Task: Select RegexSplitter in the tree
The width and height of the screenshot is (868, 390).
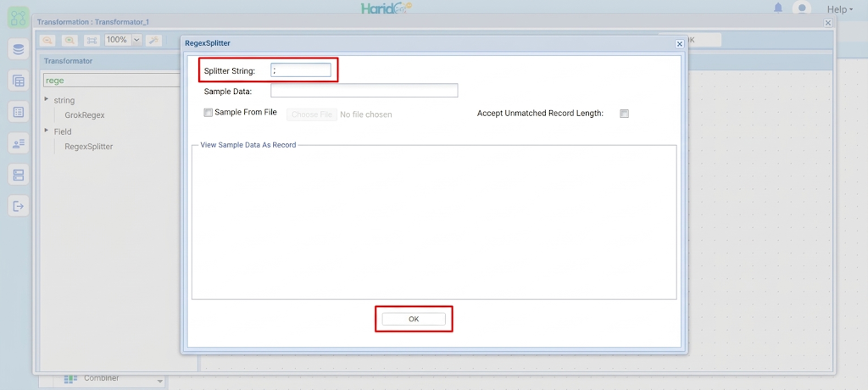Action: 88,147
